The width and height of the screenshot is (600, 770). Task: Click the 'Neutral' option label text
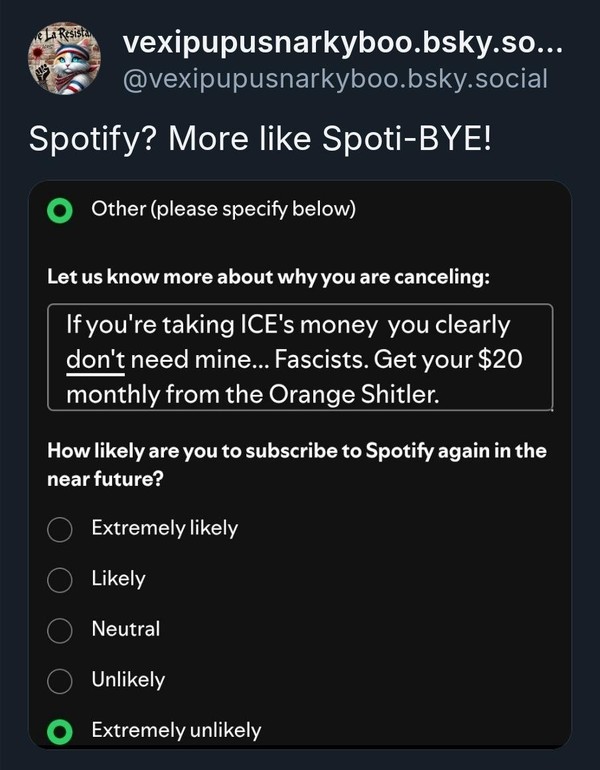126,630
